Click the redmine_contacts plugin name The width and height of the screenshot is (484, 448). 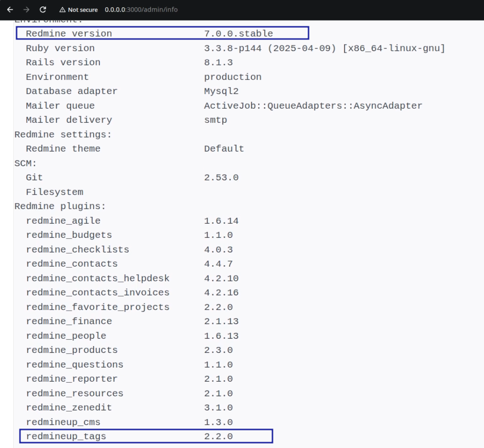(72, 264)
